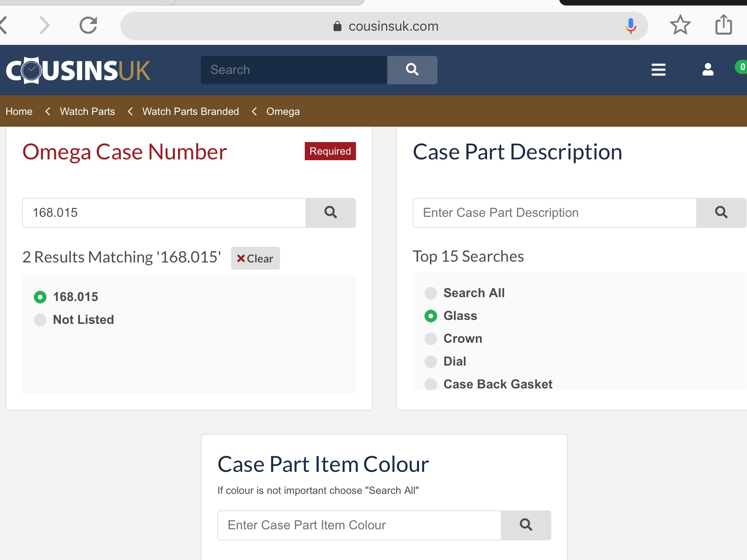Open the shopping basket counter badge
747x560 pixels.
[741, 67]
